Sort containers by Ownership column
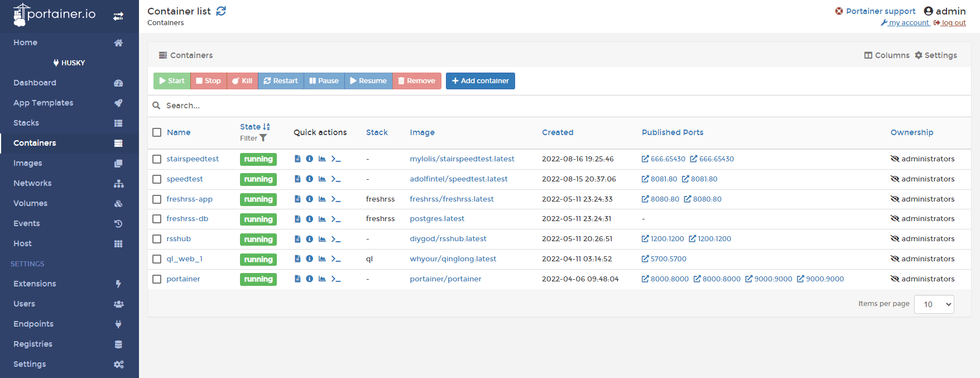980x378 pixels. [912, 132]
